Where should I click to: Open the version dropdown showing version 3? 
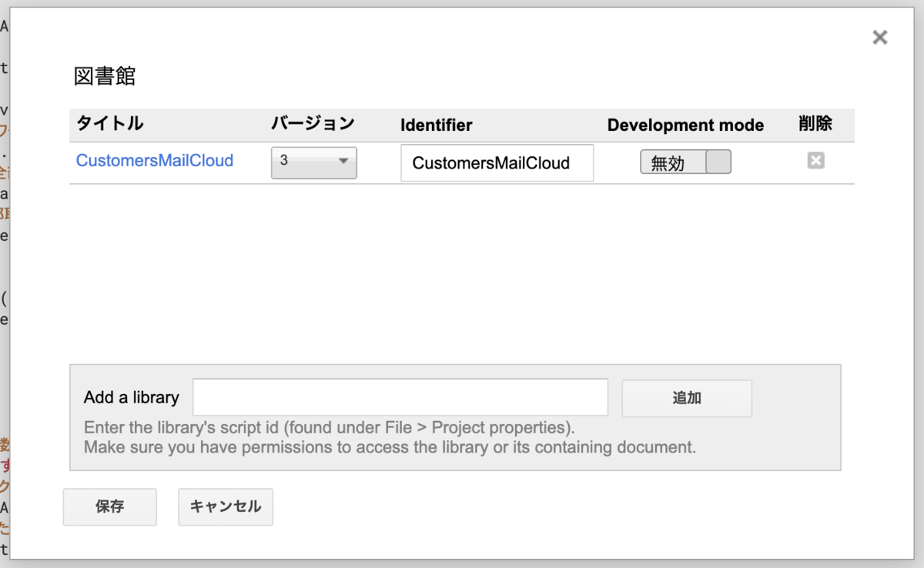pos(313,162)
